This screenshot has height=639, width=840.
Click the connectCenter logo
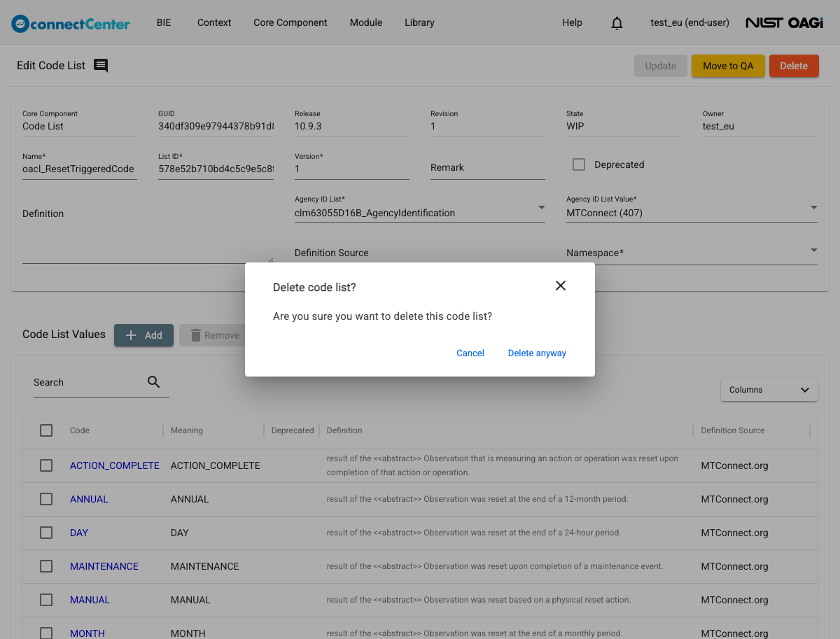[x=71, y=23]
